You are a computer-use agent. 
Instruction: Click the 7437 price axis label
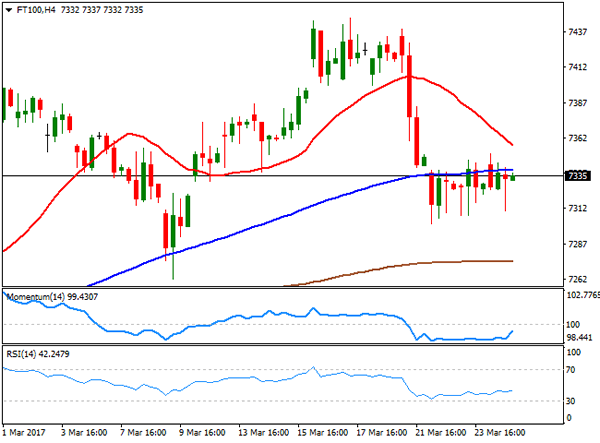pyautogui.click(x=577, y=32)
